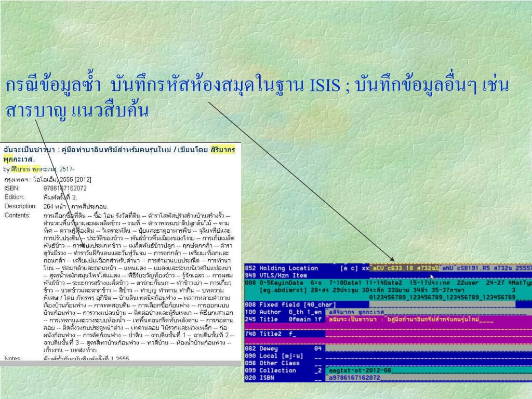The height and width of the screenshot is (399, 532).
Task: Click the 008 Fixed field [40_char] label
Action: point(290,304)
